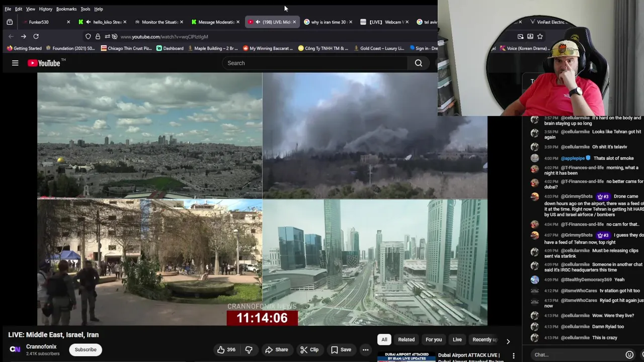
Task: Select the For you filter chip
Action: tap(434, 339)
